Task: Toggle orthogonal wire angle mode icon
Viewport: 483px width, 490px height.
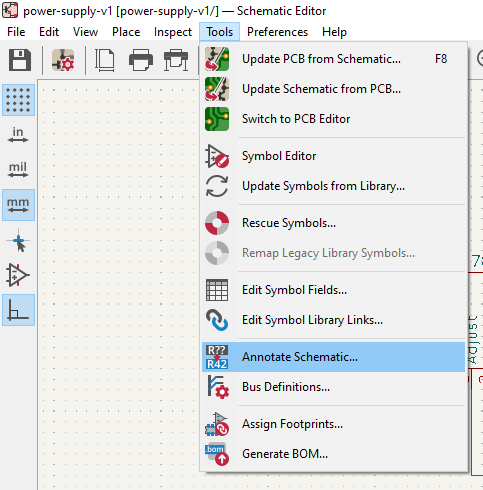Action: (x=18, y=310)
